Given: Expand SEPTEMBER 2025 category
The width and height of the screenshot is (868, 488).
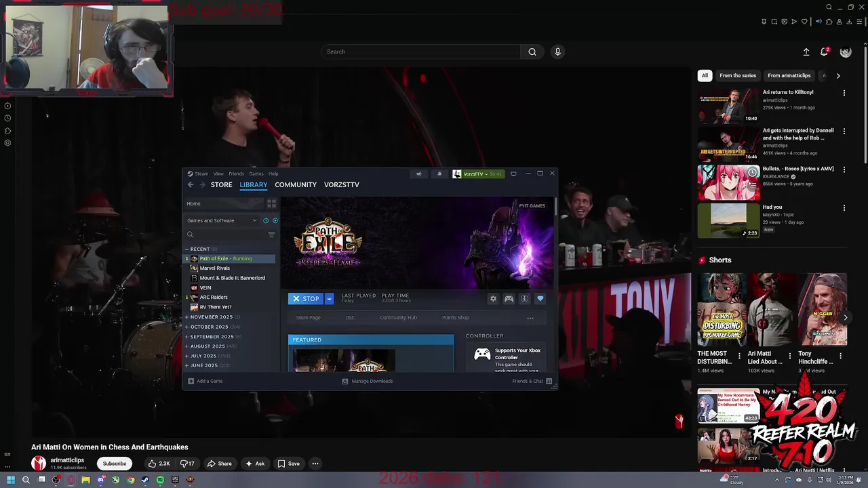Looking at the screenshot, I should click(x=186, y=336).
